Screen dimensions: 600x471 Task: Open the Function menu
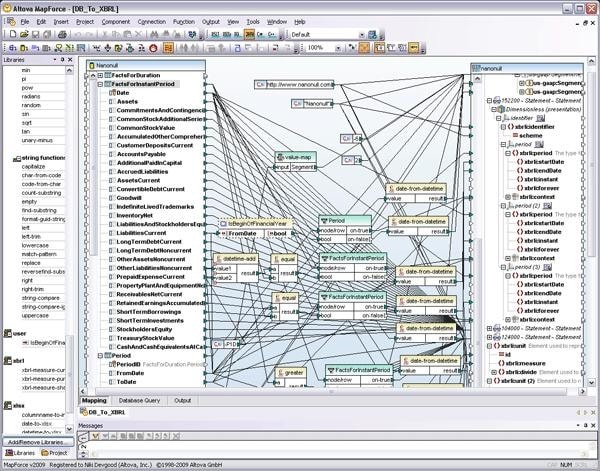coord(184,22)
